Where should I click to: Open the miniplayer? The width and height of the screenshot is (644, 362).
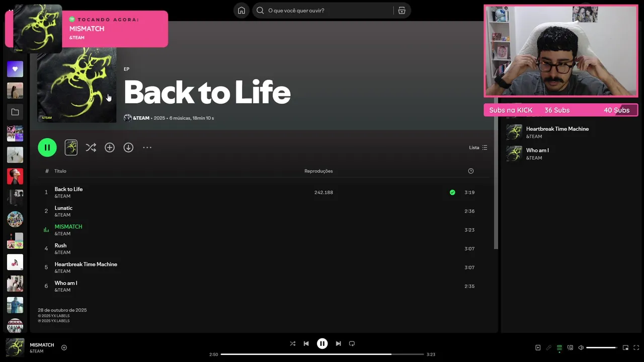625,347
